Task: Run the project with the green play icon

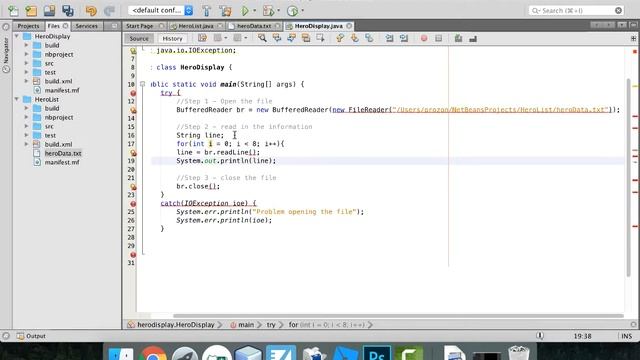Action: click(x=245, y=11)
